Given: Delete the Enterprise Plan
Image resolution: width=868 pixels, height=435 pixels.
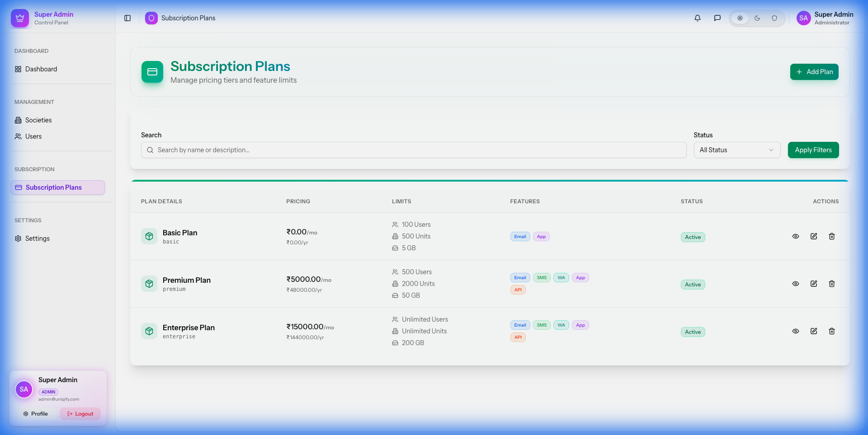Looking at the screenshot, I should 832,331.
